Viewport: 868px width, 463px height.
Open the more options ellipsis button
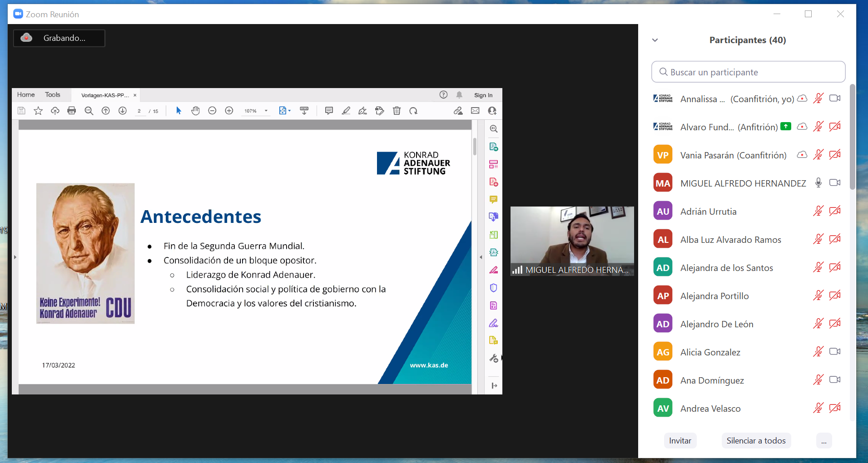(823, 441)
